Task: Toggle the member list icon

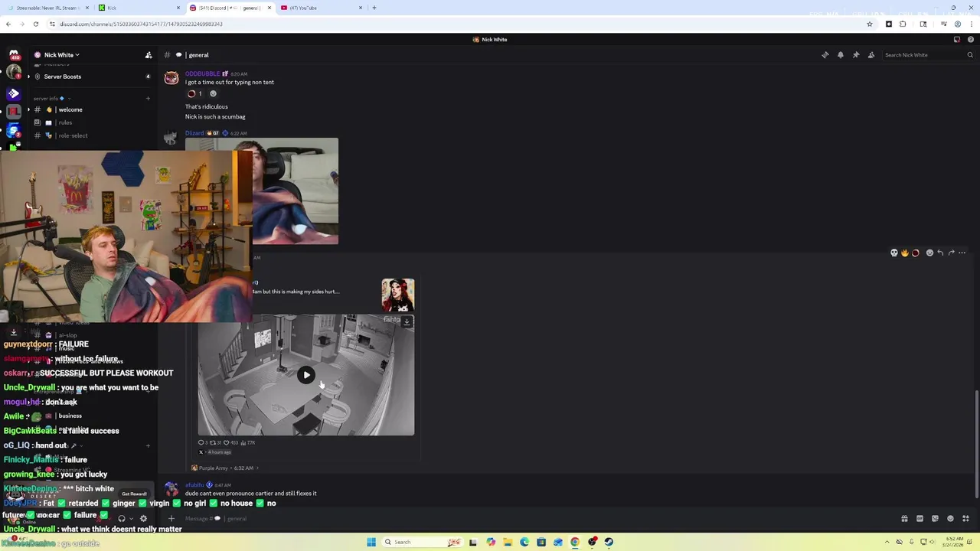Action: [871, 55]
